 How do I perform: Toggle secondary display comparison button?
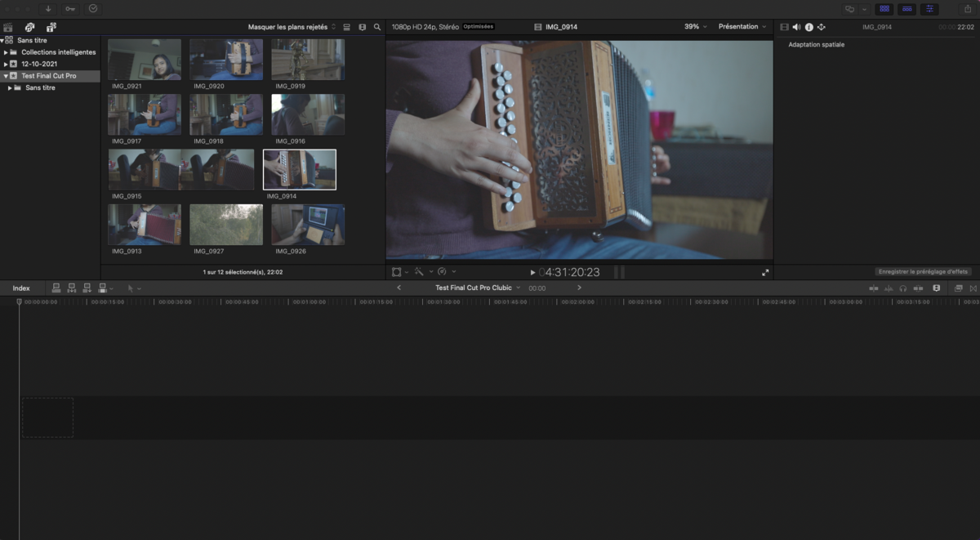pyautogui.click(x=850, y=9)
